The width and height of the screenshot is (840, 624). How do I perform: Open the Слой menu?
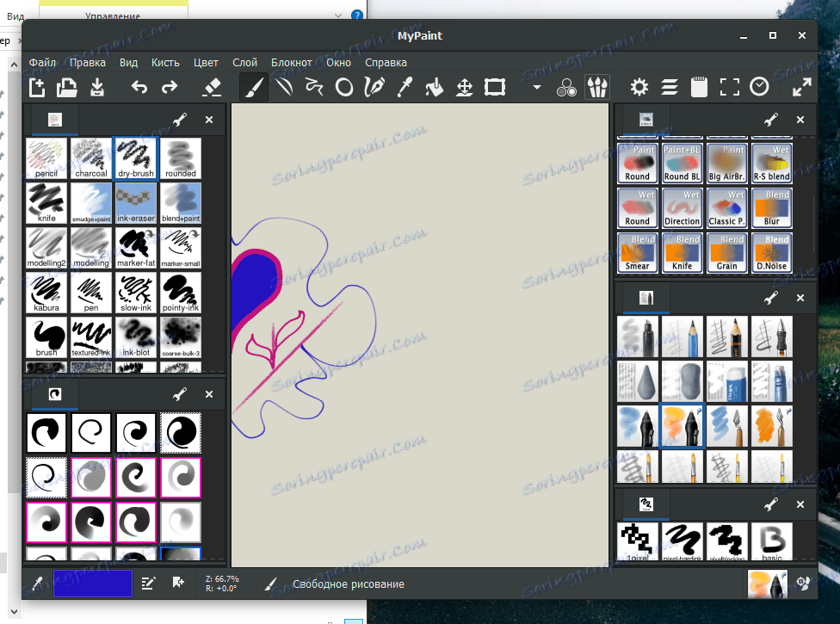tap(244, 62)
